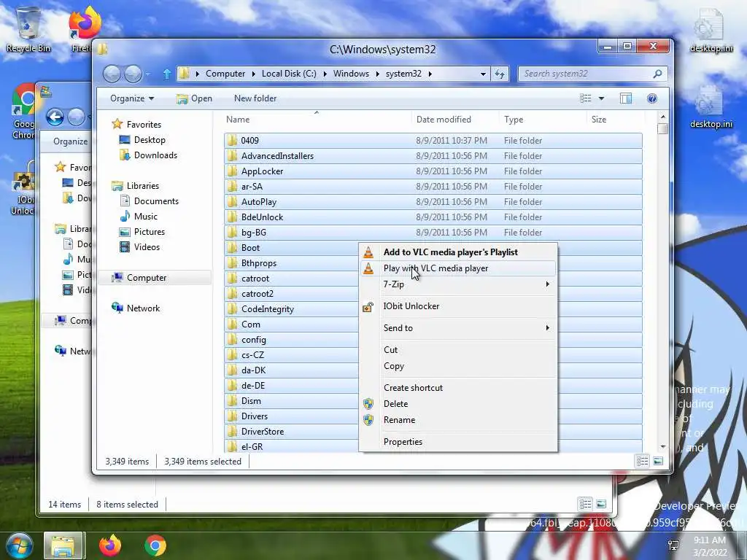Click the change your view icon
The width and height of the screenshot is (747, 560).
[586, 98]
